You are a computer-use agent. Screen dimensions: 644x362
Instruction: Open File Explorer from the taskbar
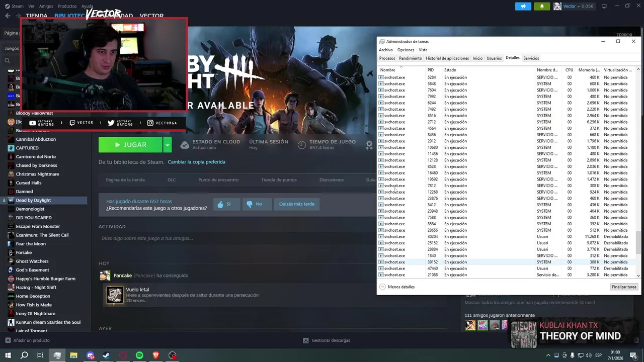[73, 355]
